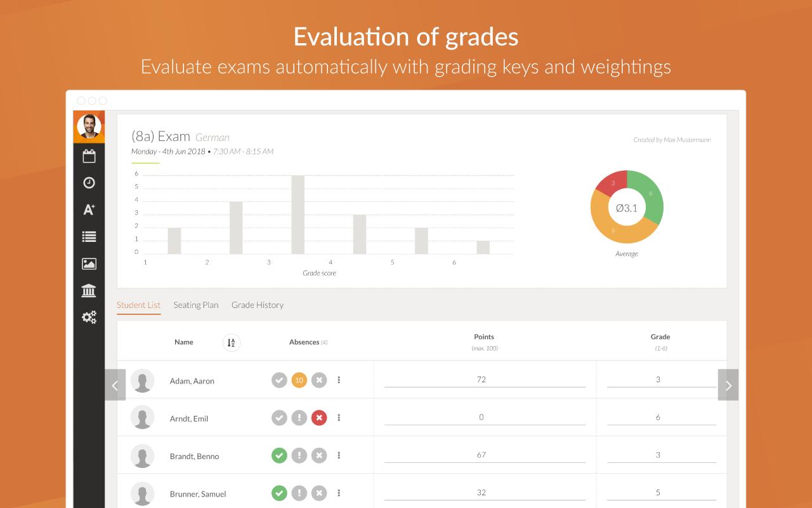
Task: Toggle present checkmark for Arndt, Emil
Action: 279,418
